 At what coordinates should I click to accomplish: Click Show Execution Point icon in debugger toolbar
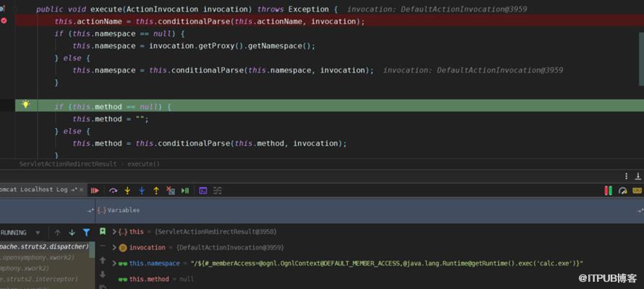coord(95,190)
